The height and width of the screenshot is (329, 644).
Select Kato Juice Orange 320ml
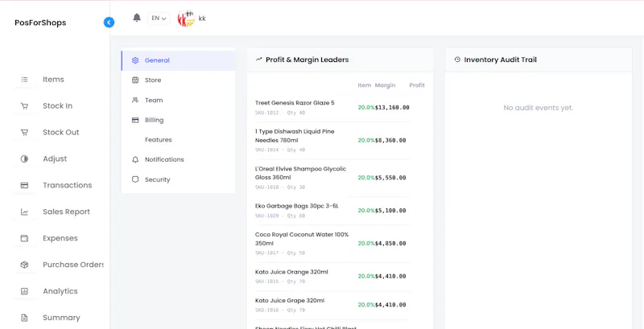click(x=332, y=277)
